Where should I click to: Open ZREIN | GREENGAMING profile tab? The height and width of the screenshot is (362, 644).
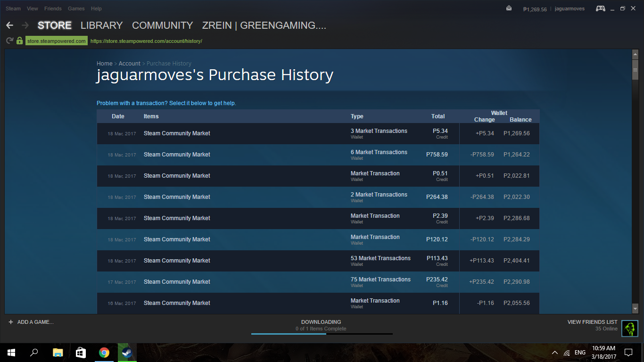264,25
